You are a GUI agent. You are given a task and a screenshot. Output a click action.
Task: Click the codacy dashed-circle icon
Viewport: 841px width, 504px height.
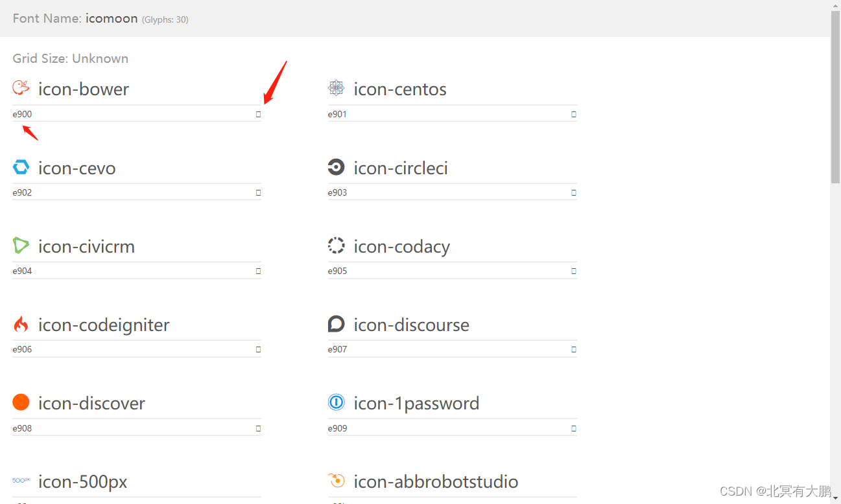336,246
